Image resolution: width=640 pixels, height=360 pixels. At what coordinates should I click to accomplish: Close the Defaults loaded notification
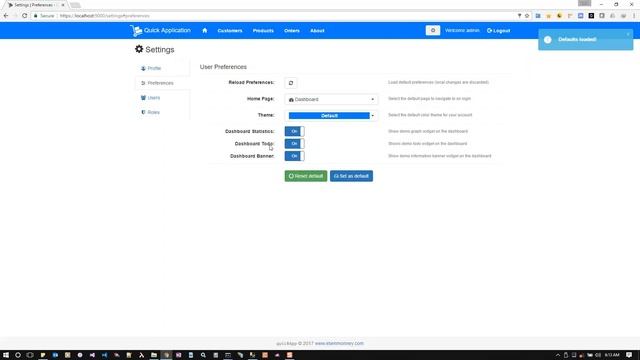(x=628, y=34)
